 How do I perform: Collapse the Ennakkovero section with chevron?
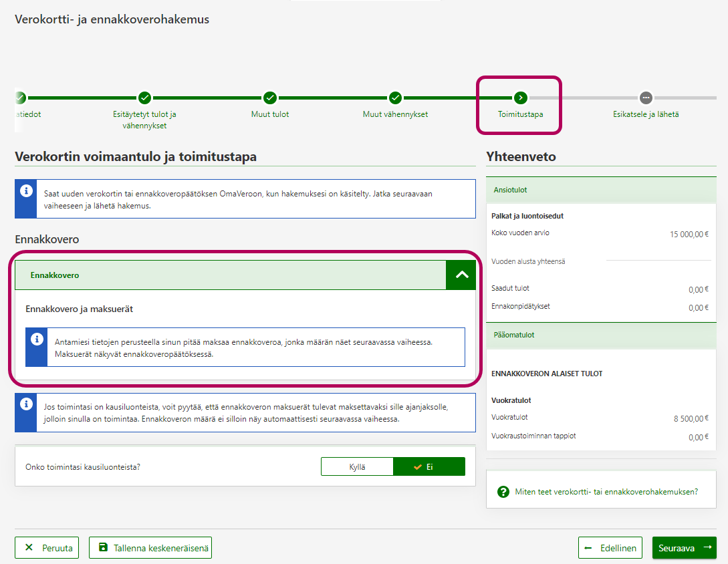click(x=461, y=275)
